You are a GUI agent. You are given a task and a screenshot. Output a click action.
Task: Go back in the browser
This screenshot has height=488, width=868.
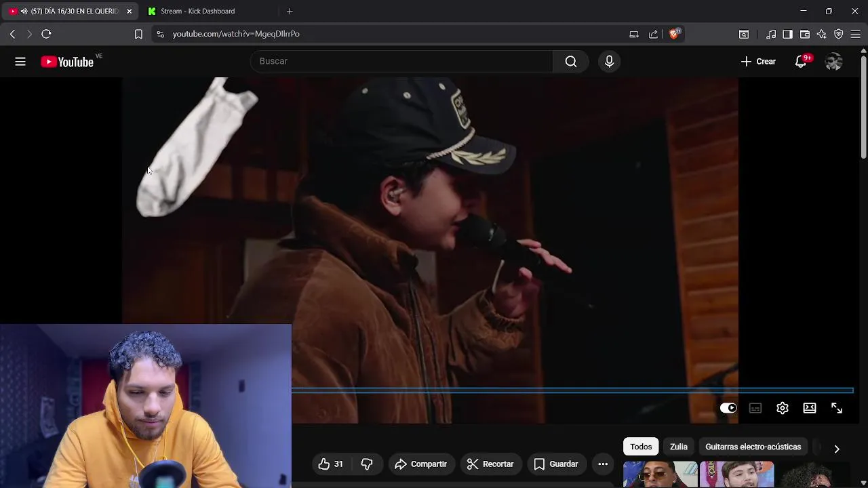click(12, 34)
